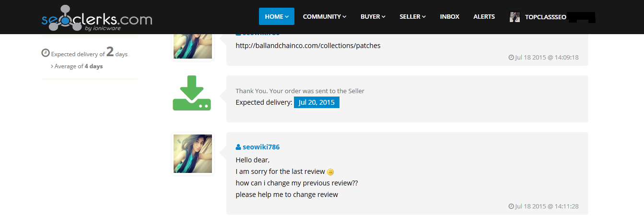This screenshot has width=644, height=220.
Task: Click the clock icon by the 14:09:18 timestamp
Action: point(511,57)
